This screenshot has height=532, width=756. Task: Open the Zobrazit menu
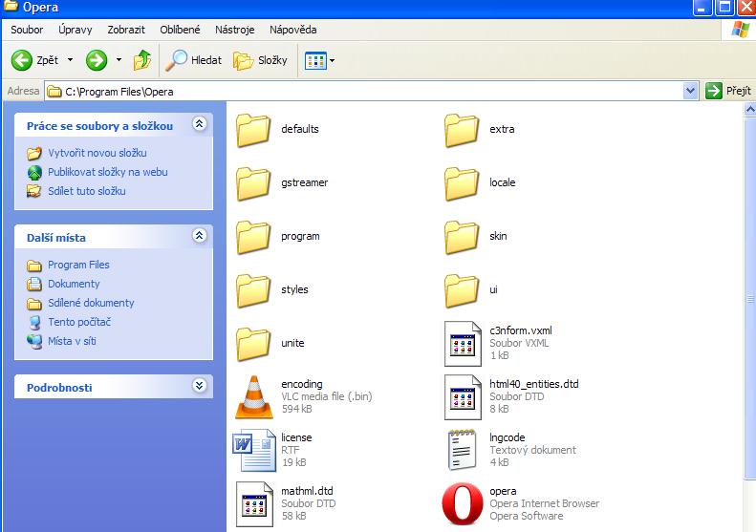[x=127, y=30]
